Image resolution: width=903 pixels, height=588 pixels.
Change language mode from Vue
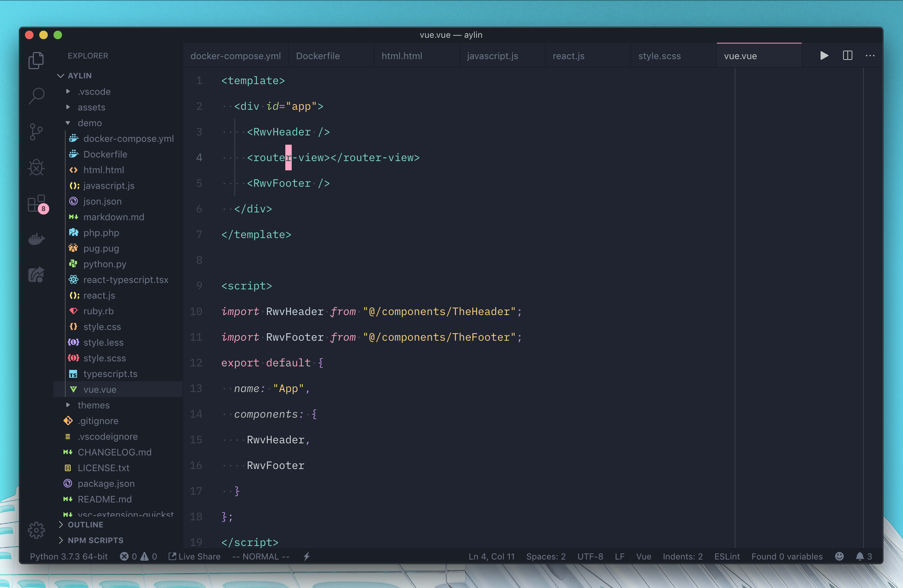point(643,556)
